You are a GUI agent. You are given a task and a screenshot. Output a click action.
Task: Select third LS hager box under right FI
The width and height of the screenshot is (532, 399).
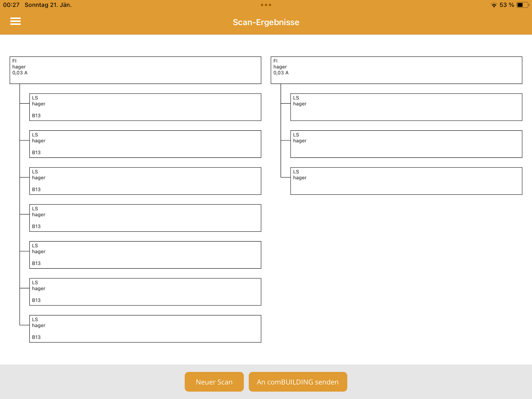click(x=406, y=181)
